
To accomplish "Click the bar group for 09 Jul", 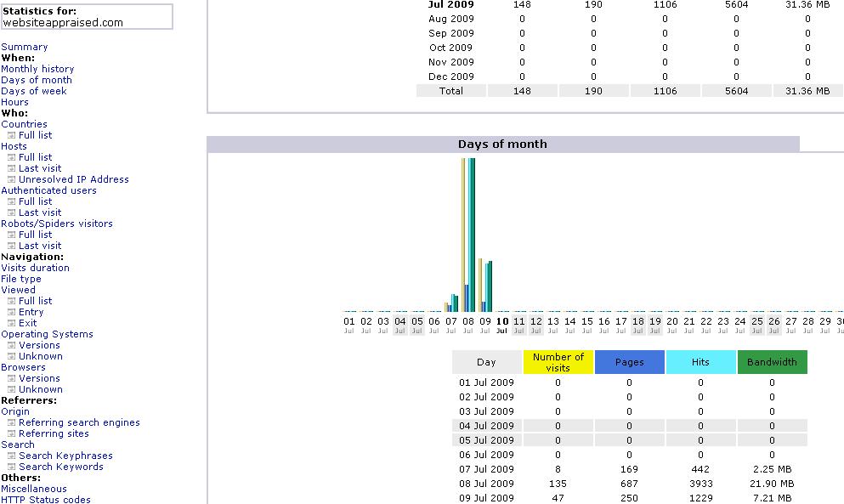I will click(x=485, y=286).
